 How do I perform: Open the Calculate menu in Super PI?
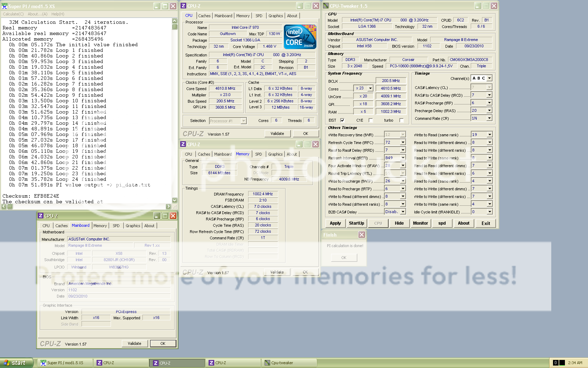pos(13,14)
